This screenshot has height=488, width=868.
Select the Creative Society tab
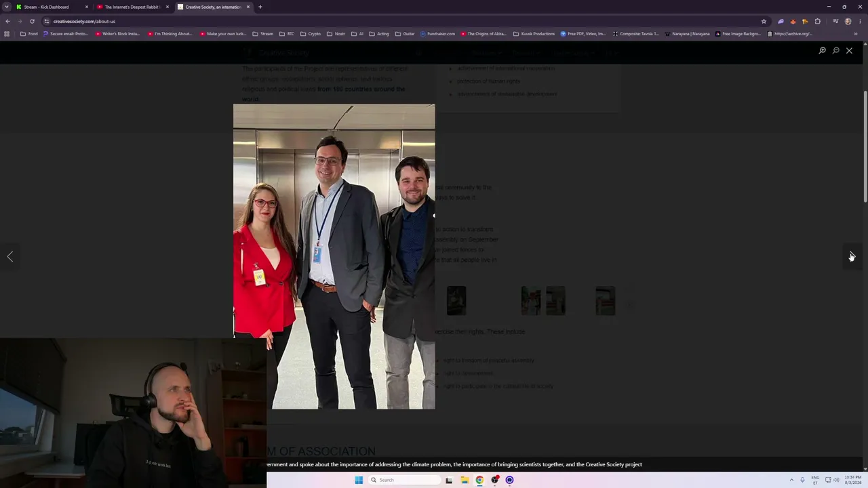point(214,7)
